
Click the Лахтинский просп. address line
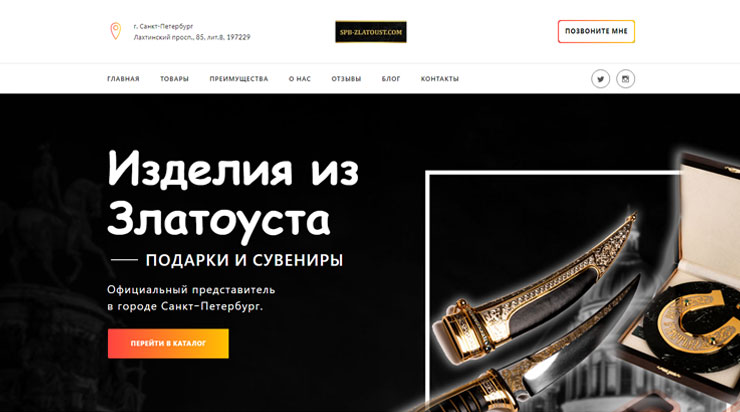pos(192,37)
